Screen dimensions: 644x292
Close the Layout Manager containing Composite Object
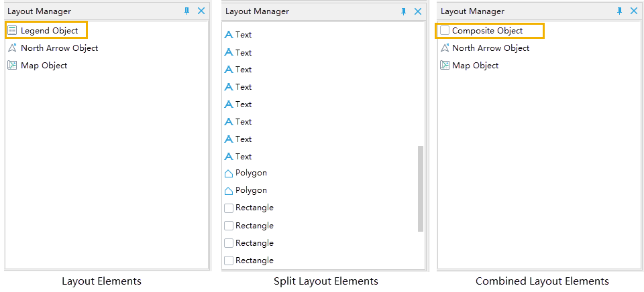(633, 11)
